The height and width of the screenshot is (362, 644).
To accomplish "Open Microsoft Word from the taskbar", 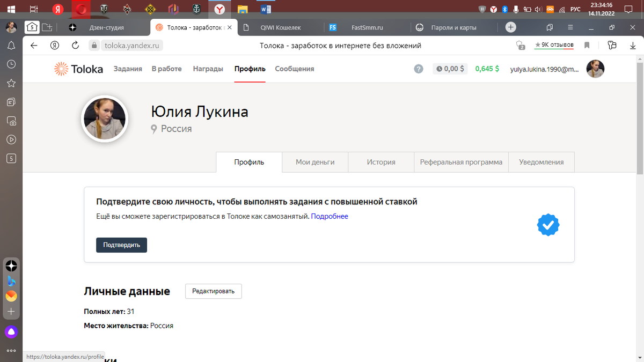I will tap(265, 9).
